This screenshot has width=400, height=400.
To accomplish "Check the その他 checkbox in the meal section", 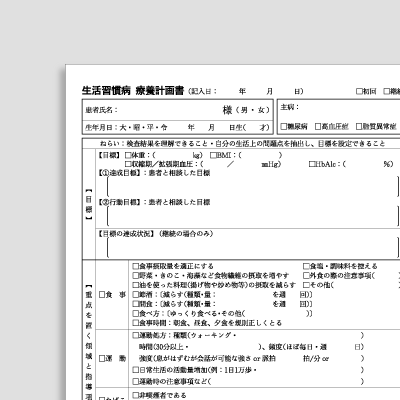I will coord(306,285).
